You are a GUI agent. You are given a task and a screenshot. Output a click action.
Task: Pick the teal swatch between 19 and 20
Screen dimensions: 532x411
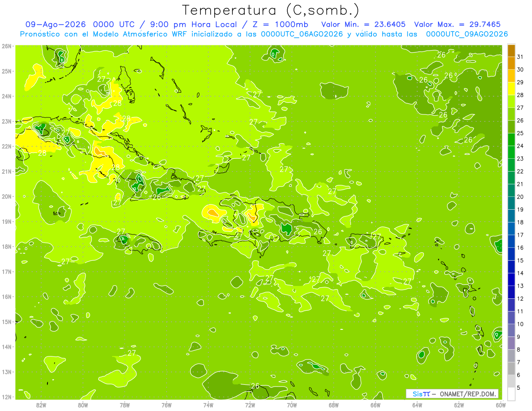point(511,203)
